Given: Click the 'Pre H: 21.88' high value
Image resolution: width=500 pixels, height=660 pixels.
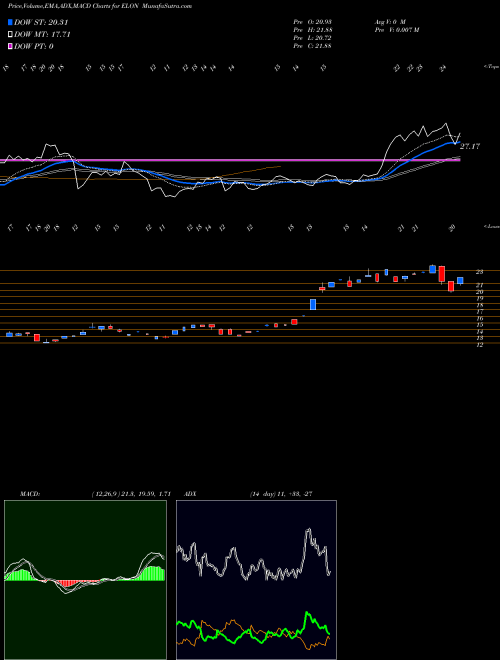Looking at the screenshot, I should [x=312, y=30].
